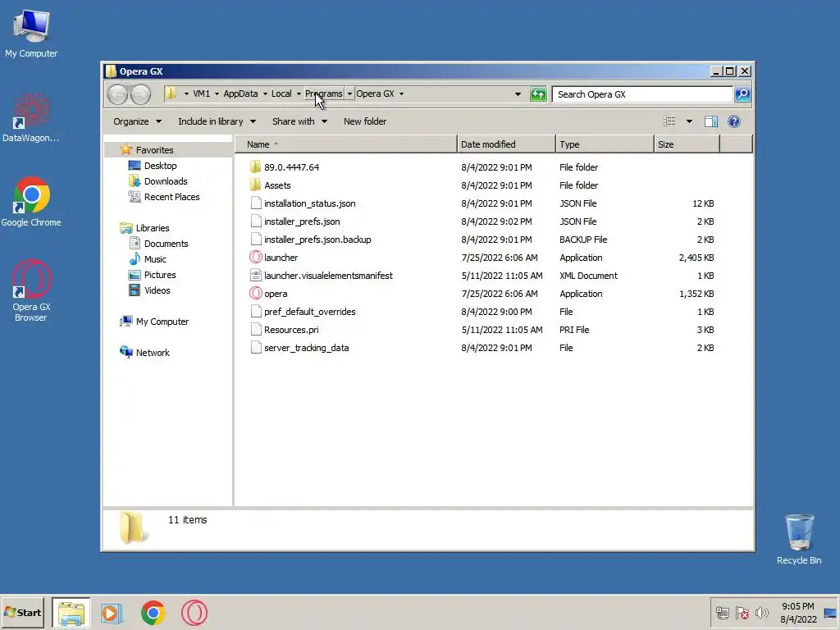Select installation_status.json file
Viewport: 840px width, 630px height.
[x=309, y=203]
